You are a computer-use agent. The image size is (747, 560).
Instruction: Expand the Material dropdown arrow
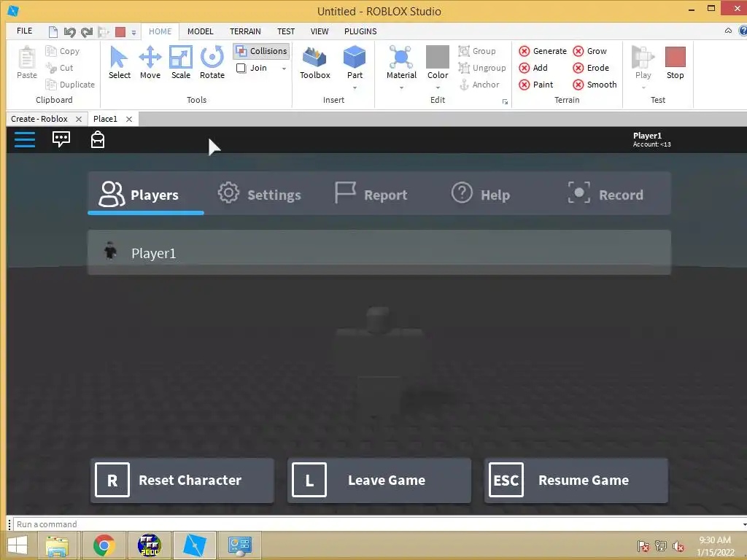tap(401, 87)
